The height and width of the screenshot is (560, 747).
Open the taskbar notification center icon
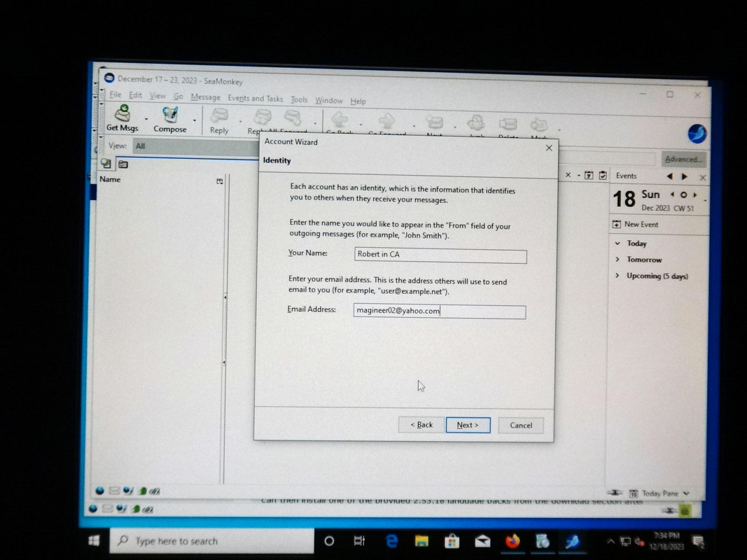point(699,541)
